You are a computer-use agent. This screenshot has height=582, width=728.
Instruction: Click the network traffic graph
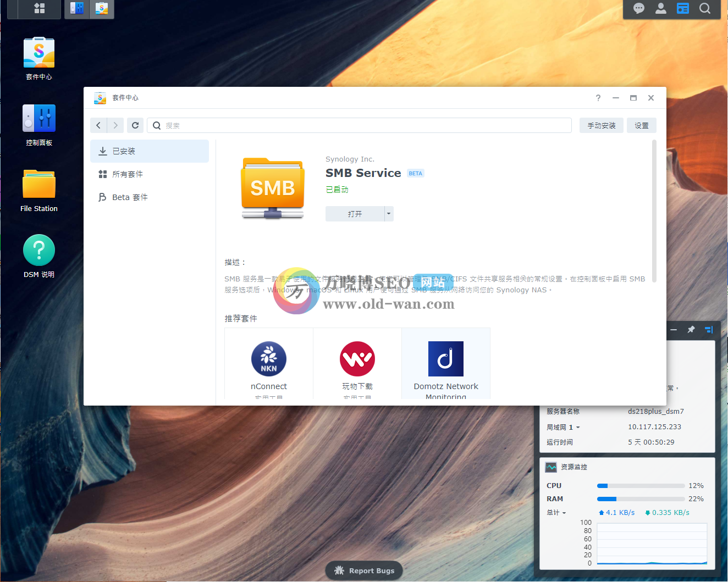pos(652,544)
